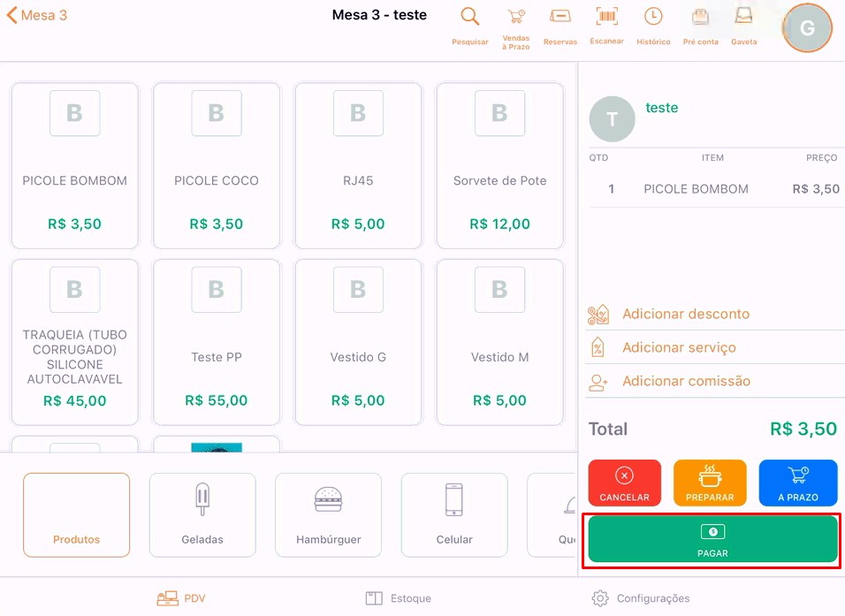Open the teste customer avatar

click(x=613, y=119)
